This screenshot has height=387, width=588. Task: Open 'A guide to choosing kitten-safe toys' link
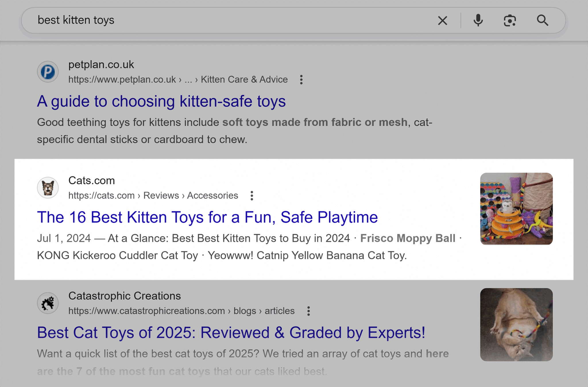pyautogui.click(x=161, y=101)
